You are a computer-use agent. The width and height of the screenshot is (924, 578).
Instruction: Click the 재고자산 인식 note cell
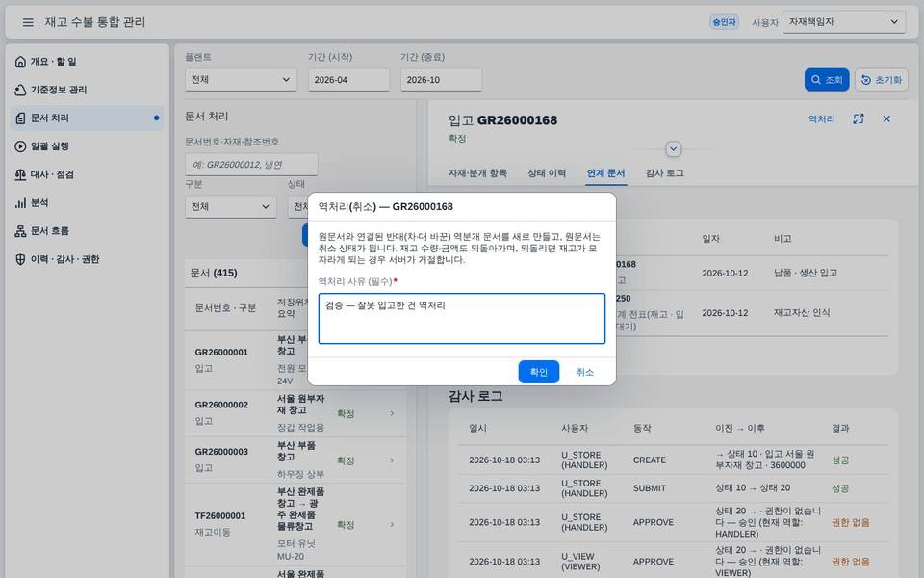[x=802, y=313]
